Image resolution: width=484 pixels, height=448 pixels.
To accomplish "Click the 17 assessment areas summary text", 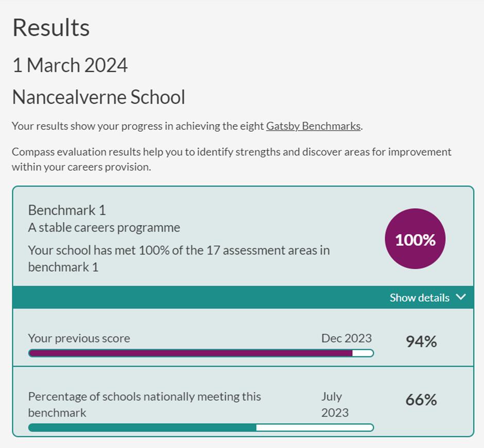I will 179,259.
